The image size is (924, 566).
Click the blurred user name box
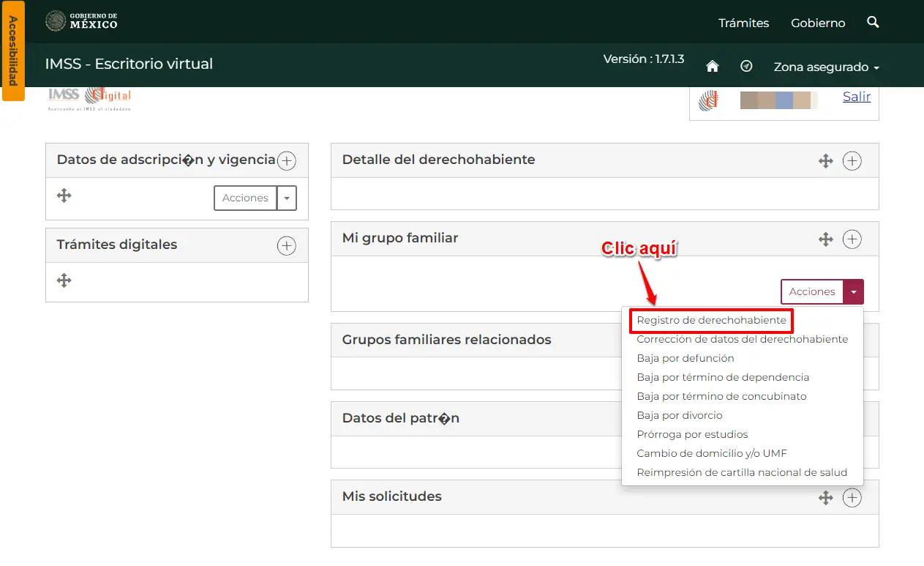click(x=778, y=100)
